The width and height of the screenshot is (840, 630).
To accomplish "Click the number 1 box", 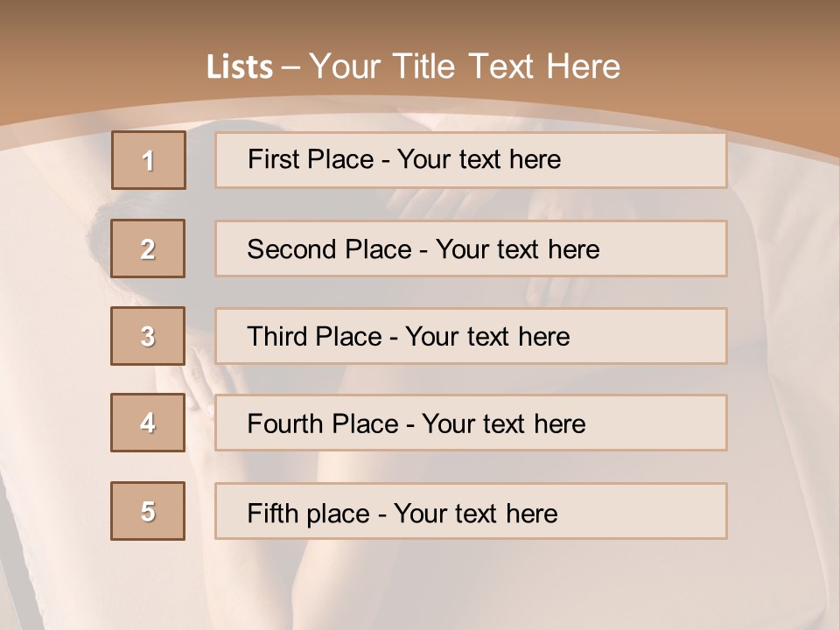I will (x=149, y=160).
